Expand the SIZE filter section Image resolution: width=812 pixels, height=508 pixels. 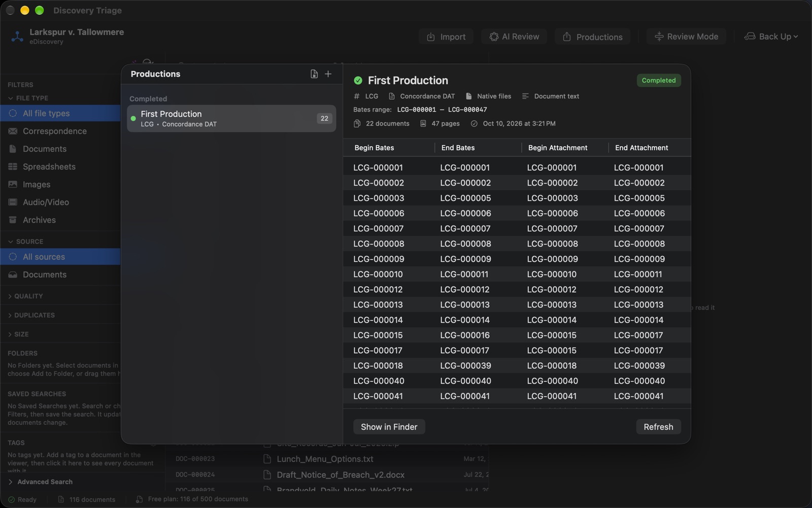[18, 334]
